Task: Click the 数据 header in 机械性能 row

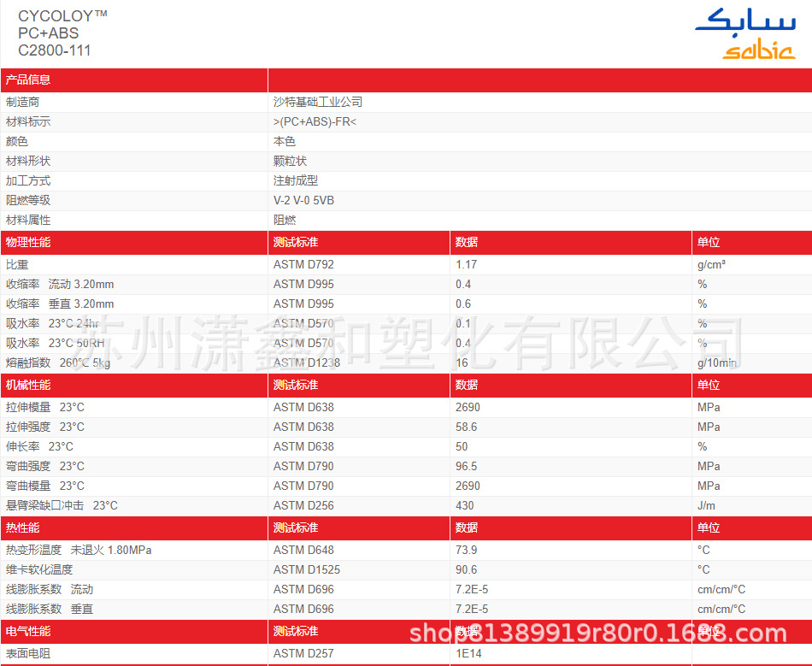Action: (467, 386)
